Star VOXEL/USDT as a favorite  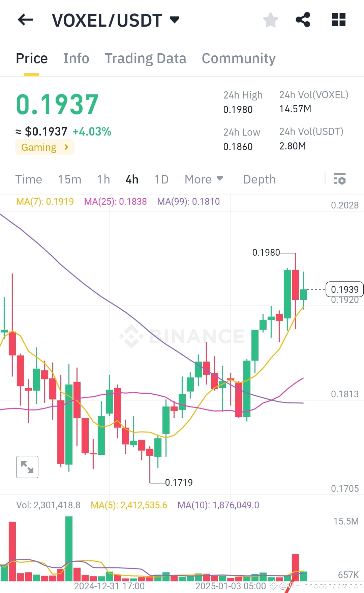[270, 20]
